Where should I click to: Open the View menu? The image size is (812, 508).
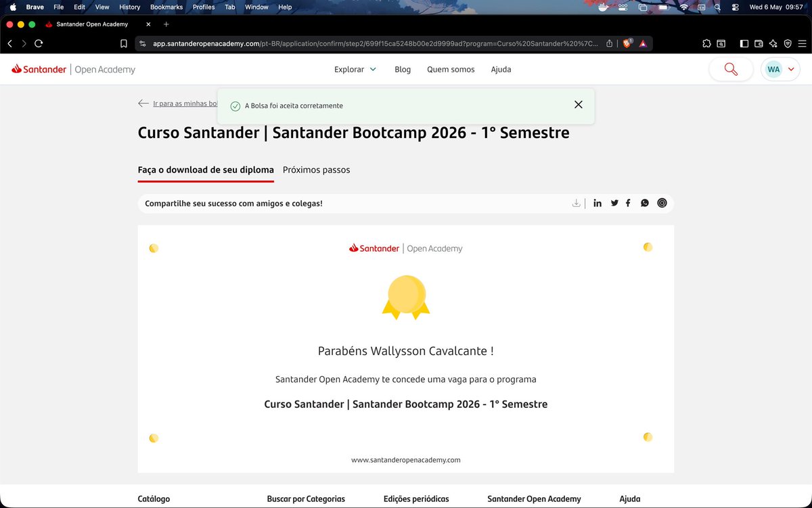(102, 7)
